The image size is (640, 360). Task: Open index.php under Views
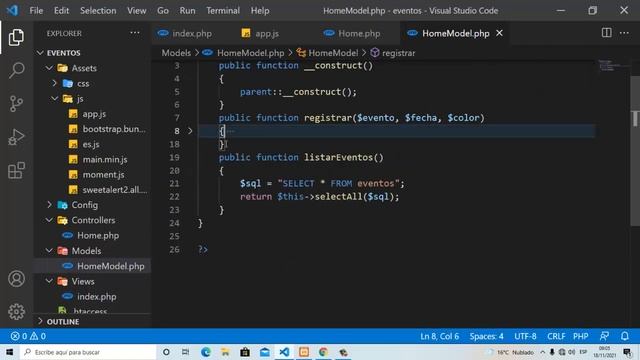pyautogui.click(x=97, y=296)
